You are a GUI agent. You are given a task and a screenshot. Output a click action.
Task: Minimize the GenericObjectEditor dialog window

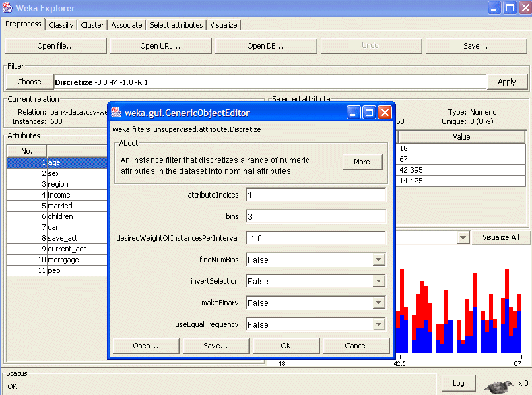click(354, 113)
